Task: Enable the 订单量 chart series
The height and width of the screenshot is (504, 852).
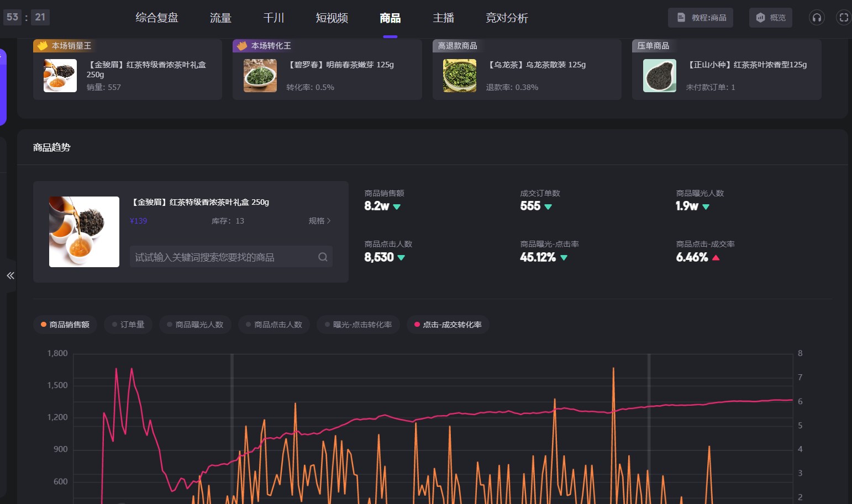Action: point(128,325)
